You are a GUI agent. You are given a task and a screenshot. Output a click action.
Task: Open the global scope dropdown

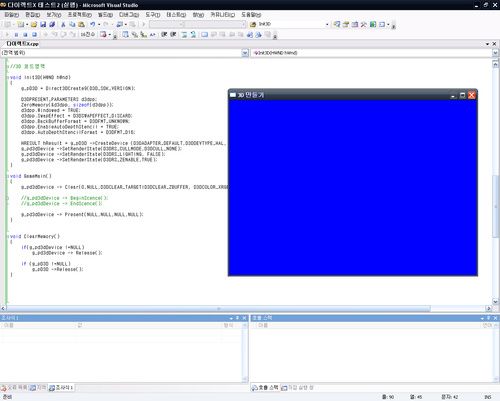pos(245,53)
